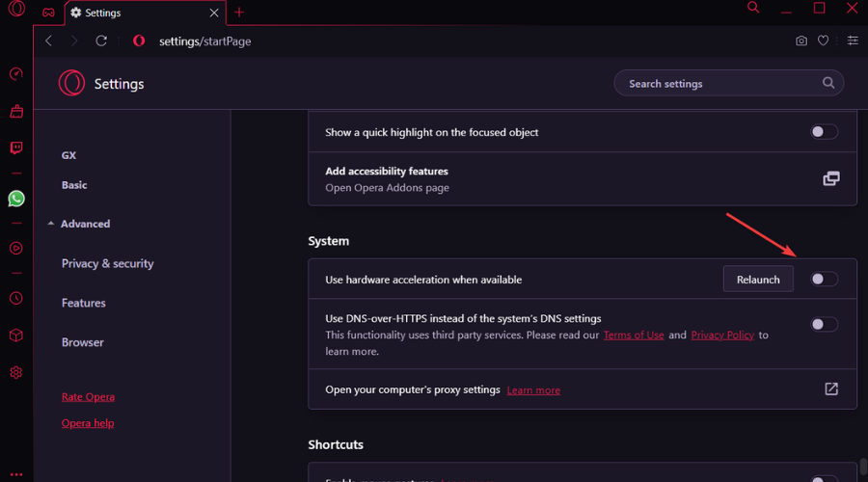The width and height of the screenshot is (868, 482).
Task: Open bookmarks heart icon
Action: click(x=824, y=40)
